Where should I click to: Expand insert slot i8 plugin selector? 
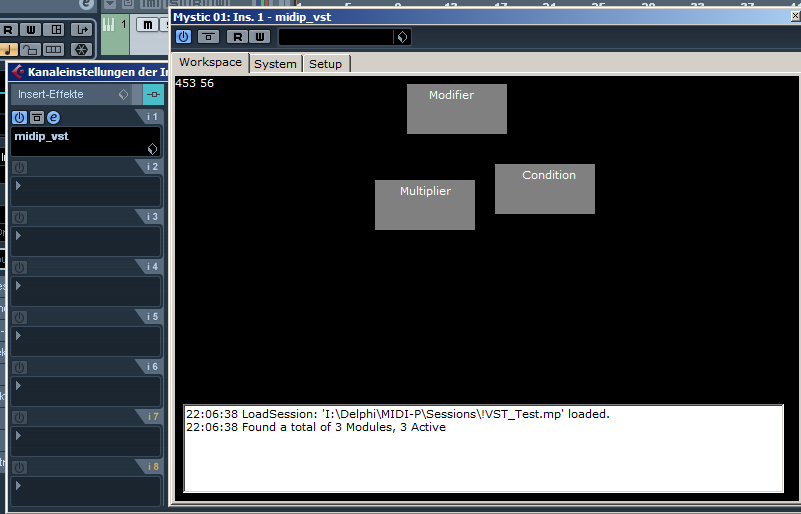tap(18, 485)
